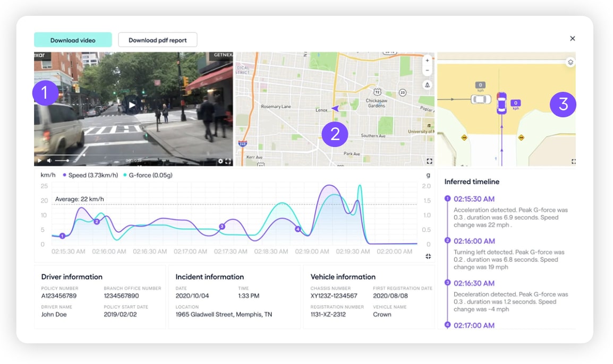Select the white car in reconstruction view
The width and height of the screenshot is (613, 364).
pyautogui.click(x=481, y=100)
